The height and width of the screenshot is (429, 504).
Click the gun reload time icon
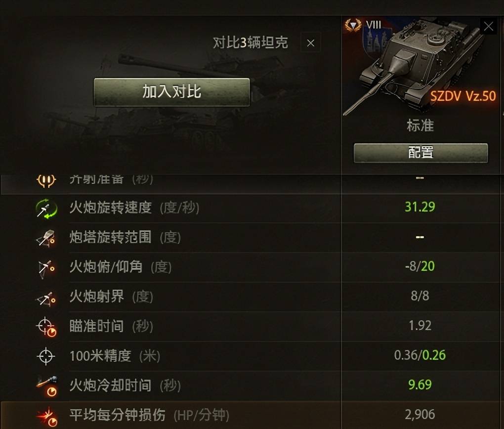coord(47,386)
